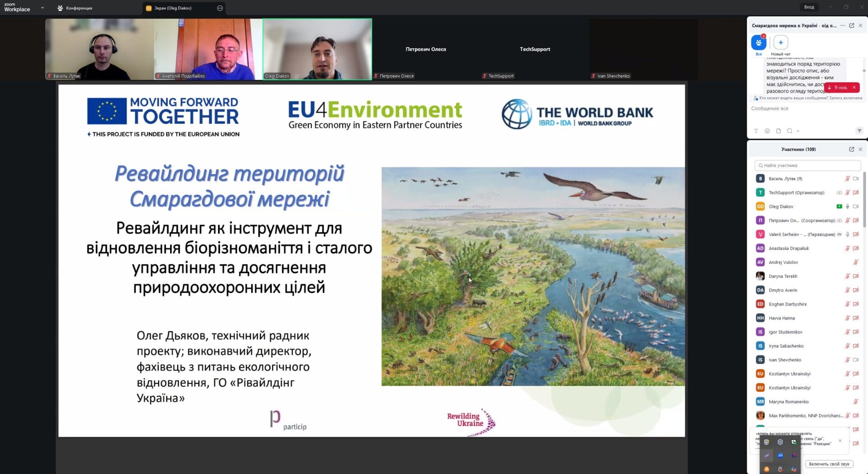Attach a file using chat file icon
The image size is (868, 474).
(x=778, y=131)
